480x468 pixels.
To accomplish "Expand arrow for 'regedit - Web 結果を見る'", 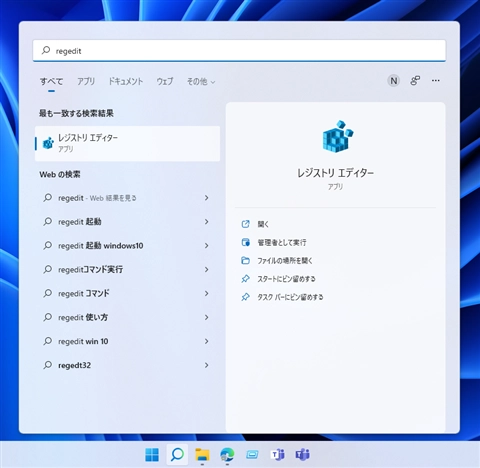I will click(207, 198).
